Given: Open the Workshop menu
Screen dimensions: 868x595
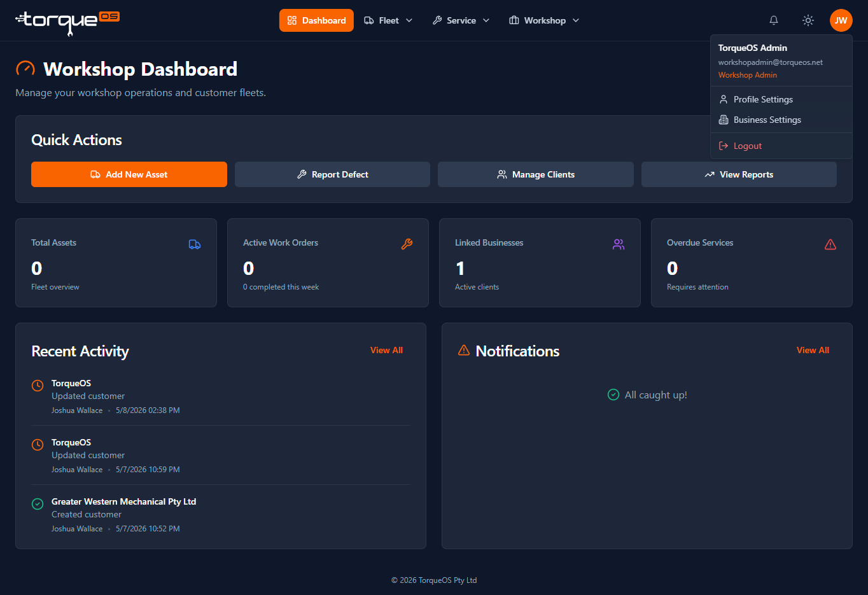Looking at the screenshot, I should click(x=544, y=20).
